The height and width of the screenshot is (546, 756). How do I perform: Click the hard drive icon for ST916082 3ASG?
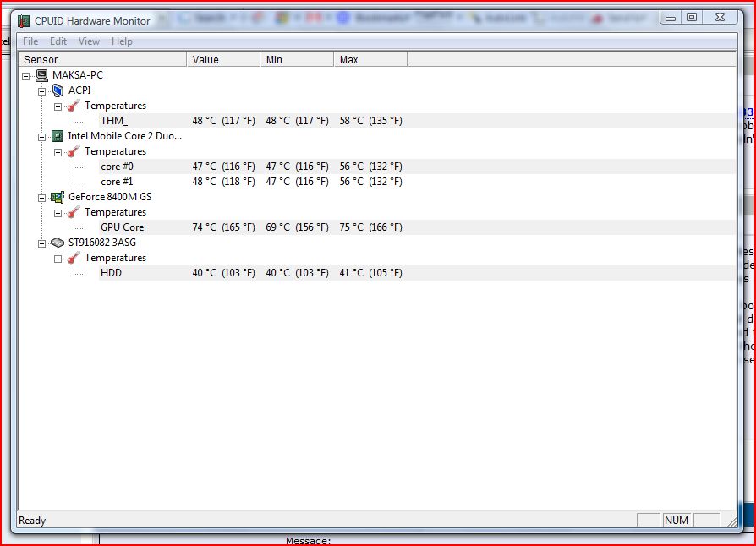58,243
